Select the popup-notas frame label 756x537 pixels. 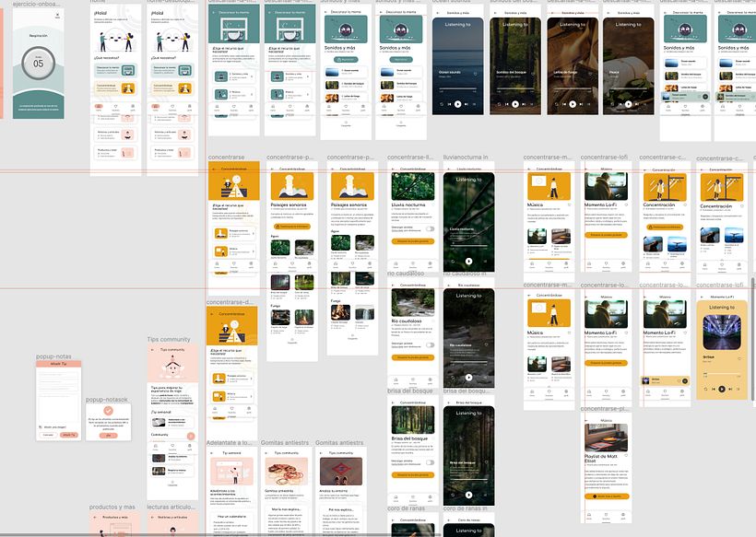(x=53, y=356)
